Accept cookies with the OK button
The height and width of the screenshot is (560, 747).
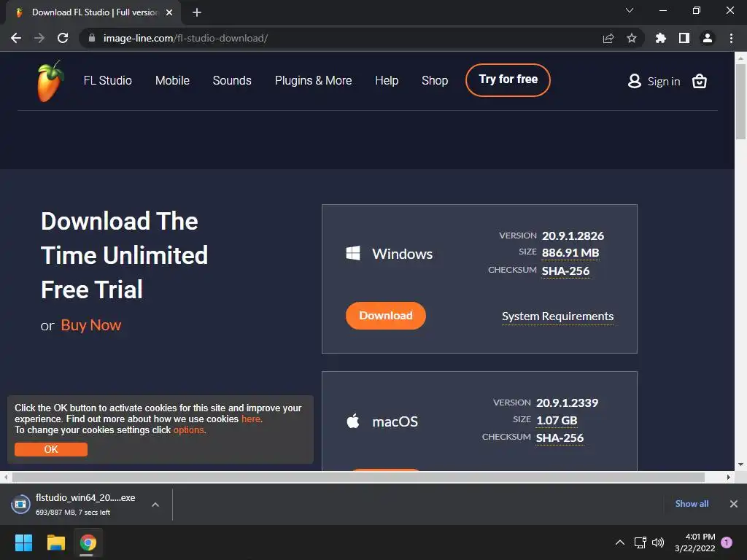point(51,449)
